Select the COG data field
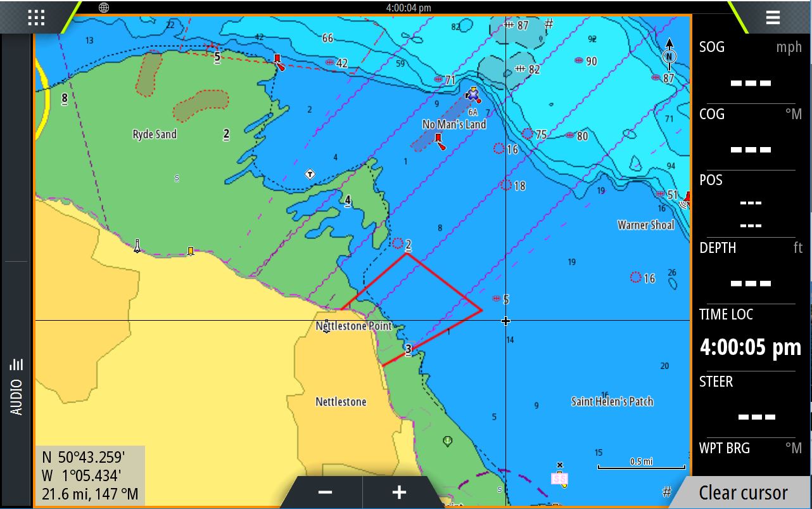This screenshot has height=509, width=812. pyautogui.click(x=751, y=136)
